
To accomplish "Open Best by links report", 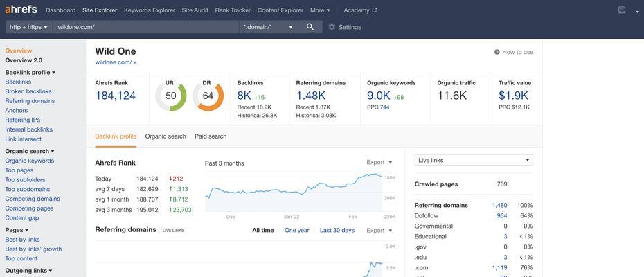I will click(23, 240).
